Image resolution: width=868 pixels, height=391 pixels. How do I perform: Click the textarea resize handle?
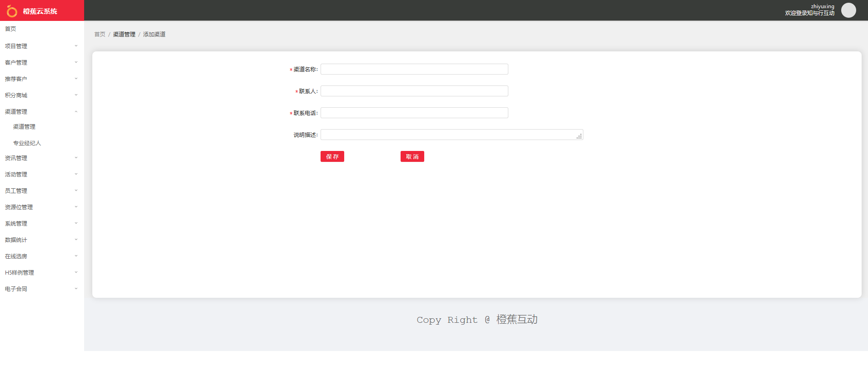(x=579, y=136)
